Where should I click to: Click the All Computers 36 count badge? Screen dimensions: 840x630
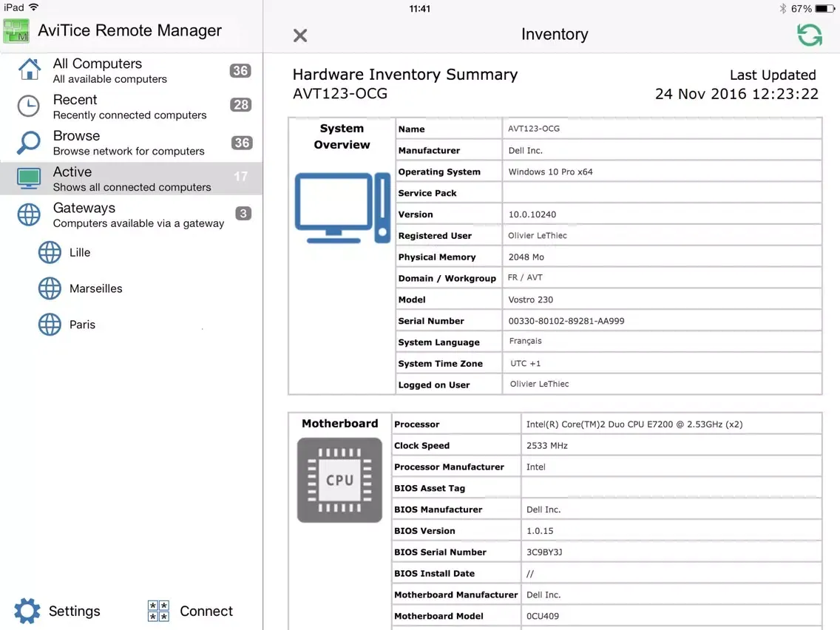pyautogui.click(x=240, y=71)
